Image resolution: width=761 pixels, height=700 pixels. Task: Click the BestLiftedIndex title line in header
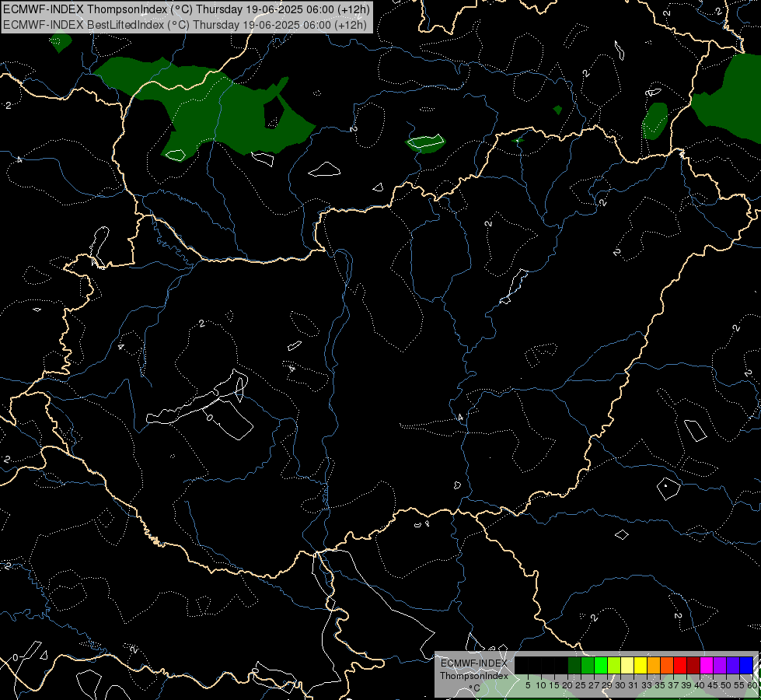185,24
